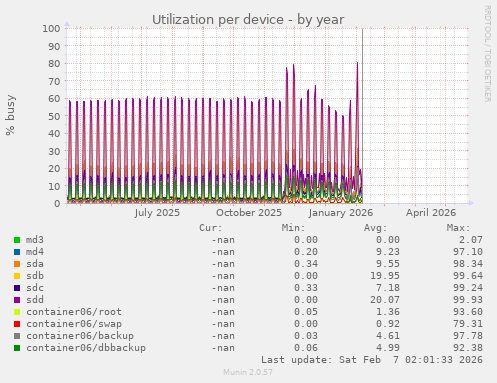Click the 100 y-axis tick label
The width and height of the screenshot is (497, 383).
(x=51, y=29)
